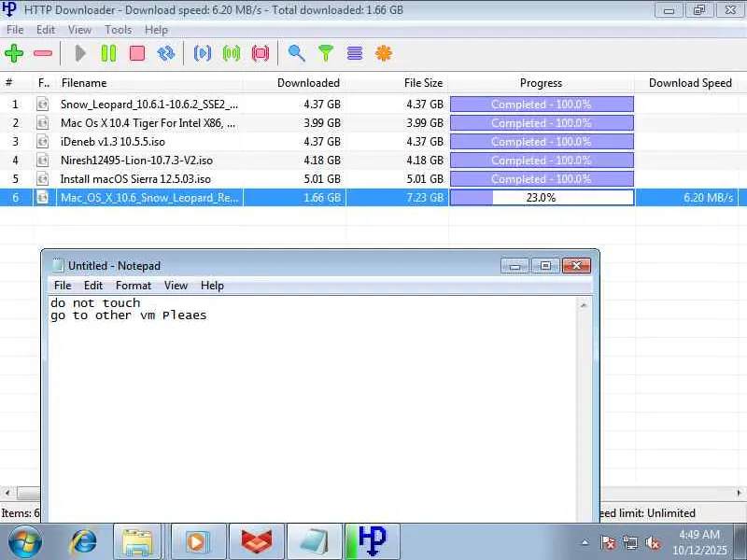The height and width of the screenshot is (560, 747).
Task: Switch to Notepad via taskbar icon
Action: point(315,542)
